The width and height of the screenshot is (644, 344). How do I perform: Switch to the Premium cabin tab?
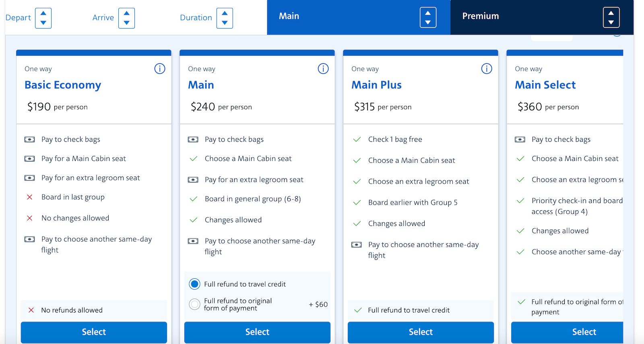coord(542,17)
